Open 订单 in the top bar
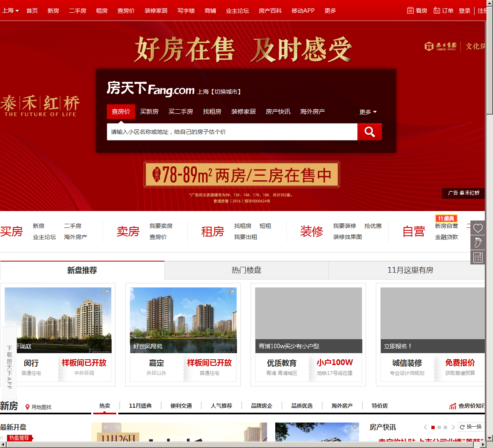The width and height of the screenshot is (493, 448). coord(443,11)
